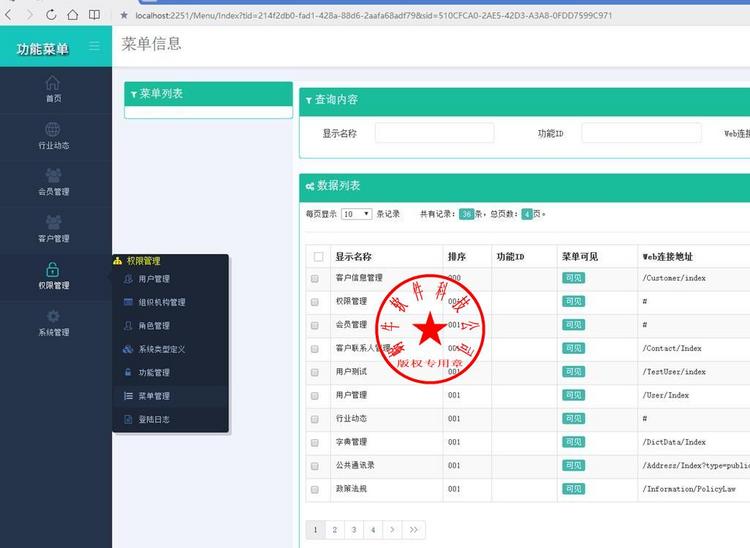750x548 pixels.
Task: Open the browser home icon
Action: 73,15
